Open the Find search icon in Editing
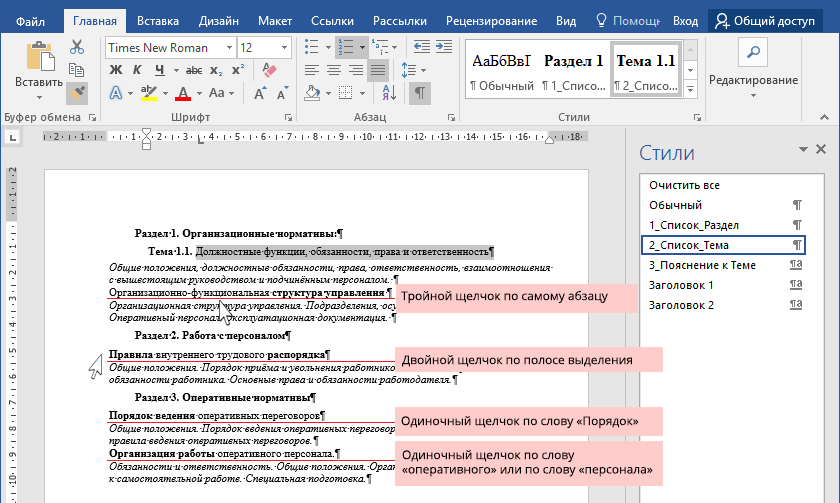Viewport: 840px width, 503px height. tap(755, 51)
